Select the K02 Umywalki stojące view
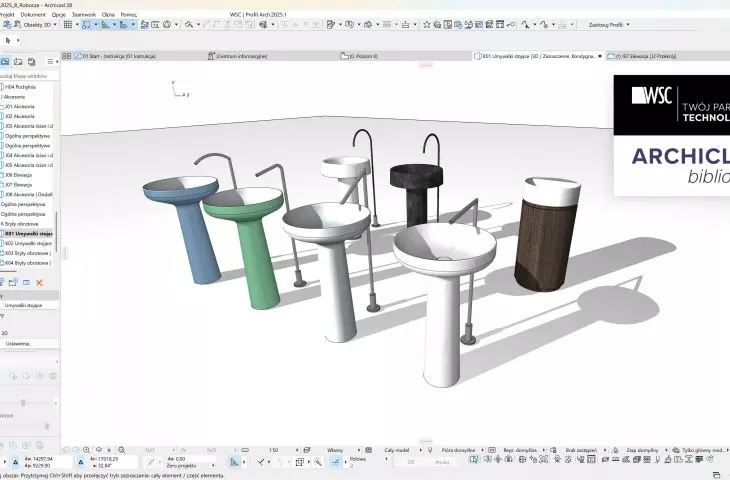730x480 pixels. click(28, 243)
